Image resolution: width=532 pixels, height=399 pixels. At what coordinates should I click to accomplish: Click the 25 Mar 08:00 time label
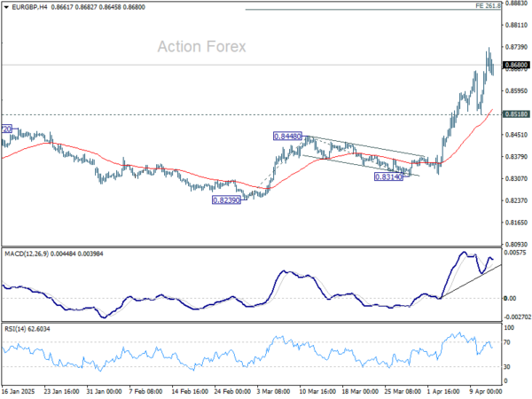(x=403, y=391)
